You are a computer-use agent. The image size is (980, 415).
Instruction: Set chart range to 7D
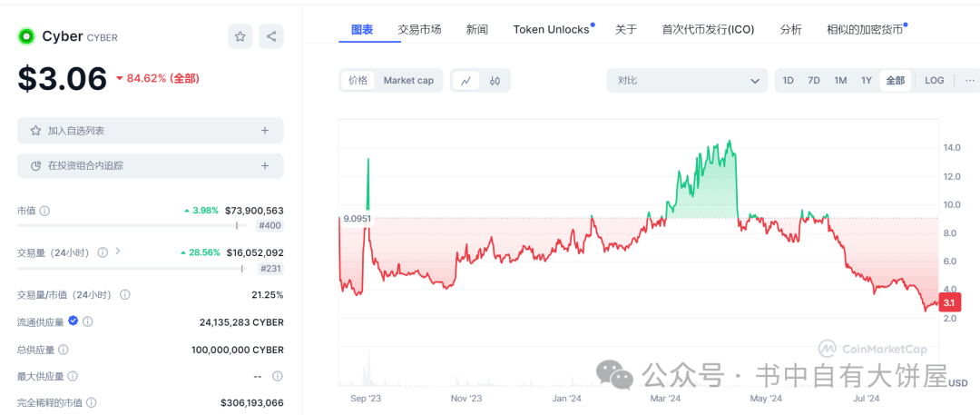coord(814,81)
